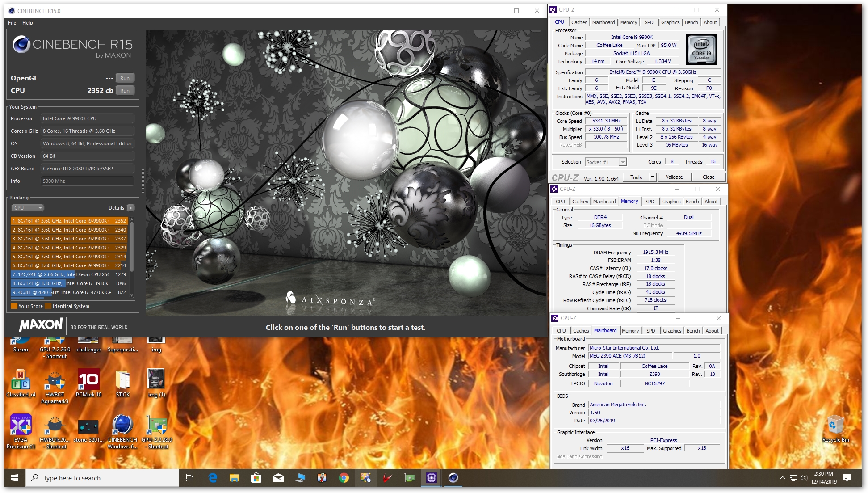This screenshot has height=493, width=868.
Task: Run the OpenGL benchmark
Action: tap(125, 78)
